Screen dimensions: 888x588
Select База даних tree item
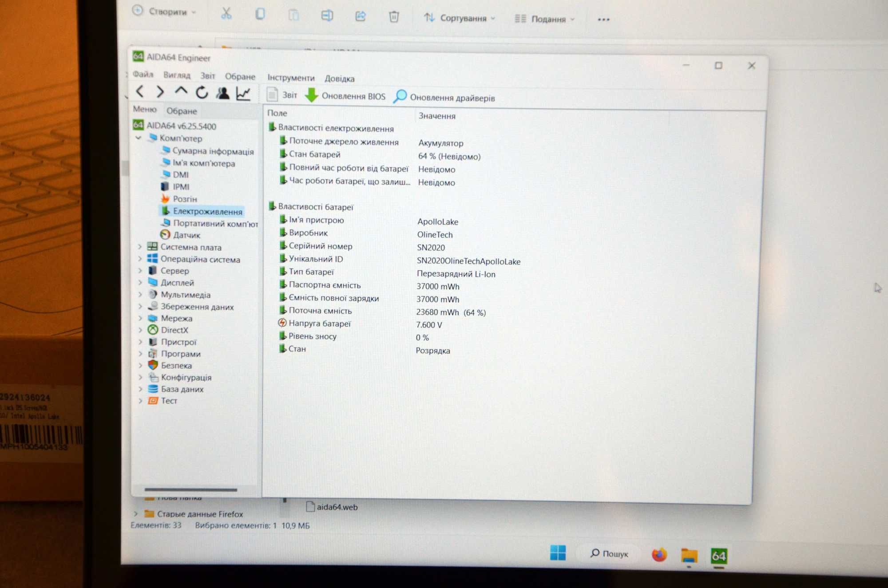click(x=176, y=389)
